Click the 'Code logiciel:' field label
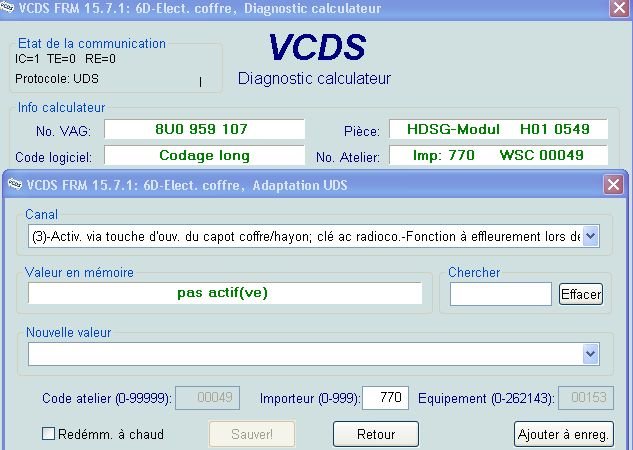Viewport: 633px width, 450px height. [53, 157]
